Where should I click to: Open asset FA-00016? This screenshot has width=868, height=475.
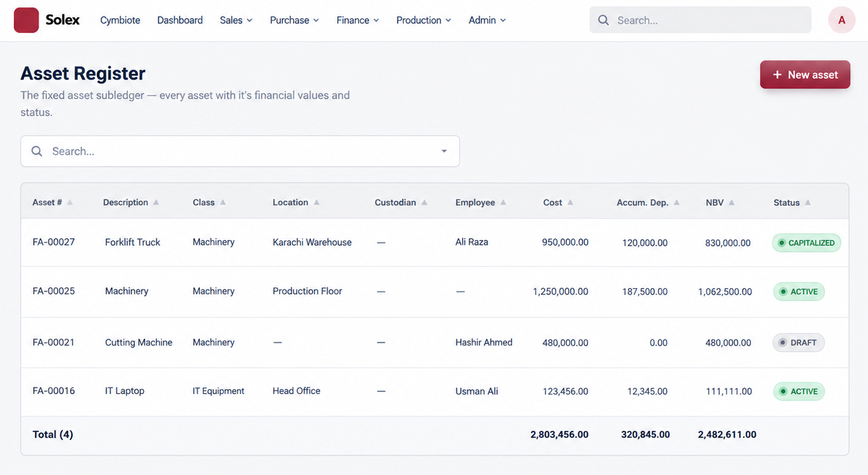(x=54, y=391)
